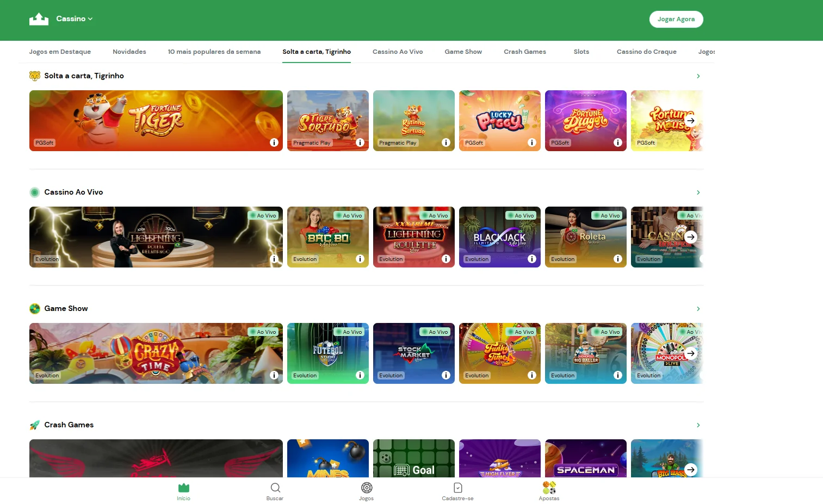
Task: Select the Slots tab
Action: click(x=581, y=52)
